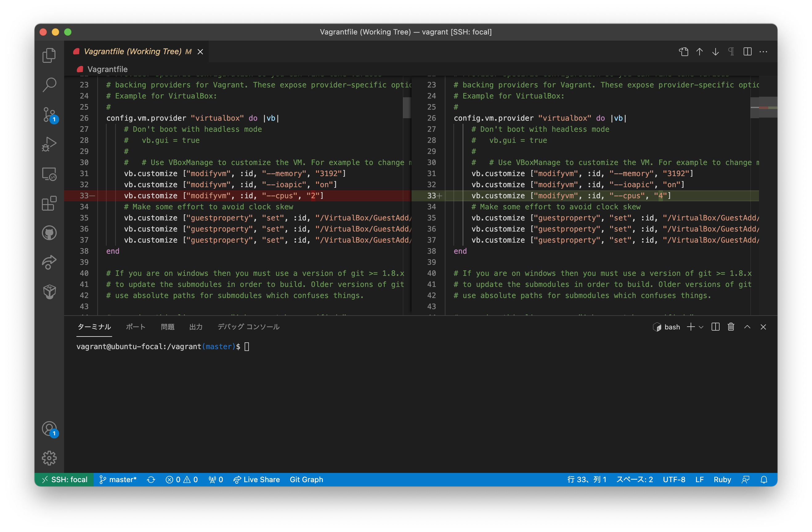Open the Search view icon
The width and height of the screenshot is (812, 532).
49,85
